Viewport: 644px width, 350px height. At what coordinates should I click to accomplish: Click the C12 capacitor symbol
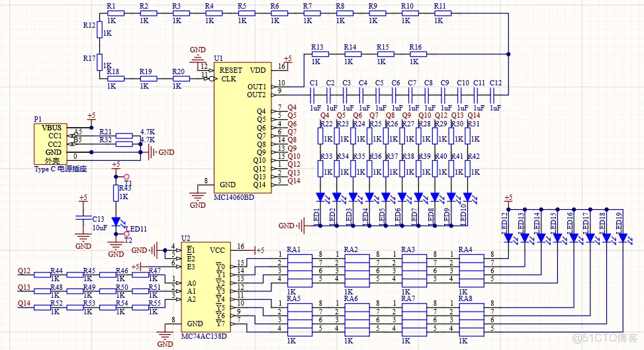coord(492,95)
